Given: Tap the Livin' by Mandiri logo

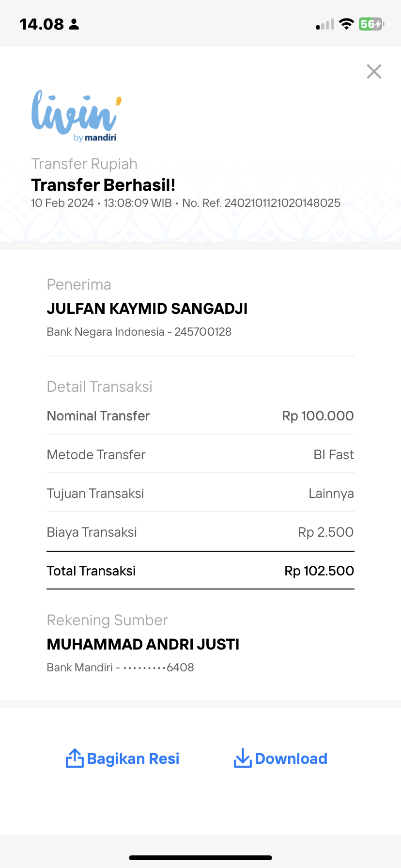Looking at the screenshot, I should [x=77, y=116].
